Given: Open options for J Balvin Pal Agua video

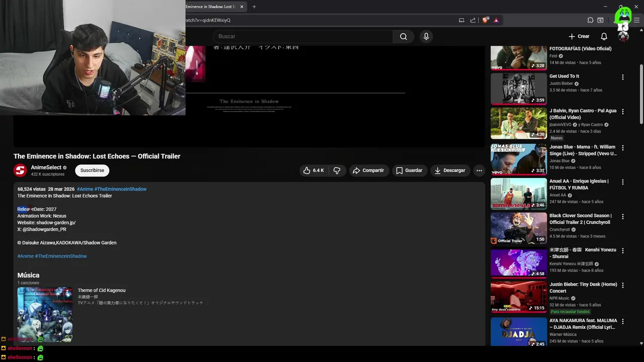Looking at the screenshot, I should pyautogui.click(x=622, y=112).
